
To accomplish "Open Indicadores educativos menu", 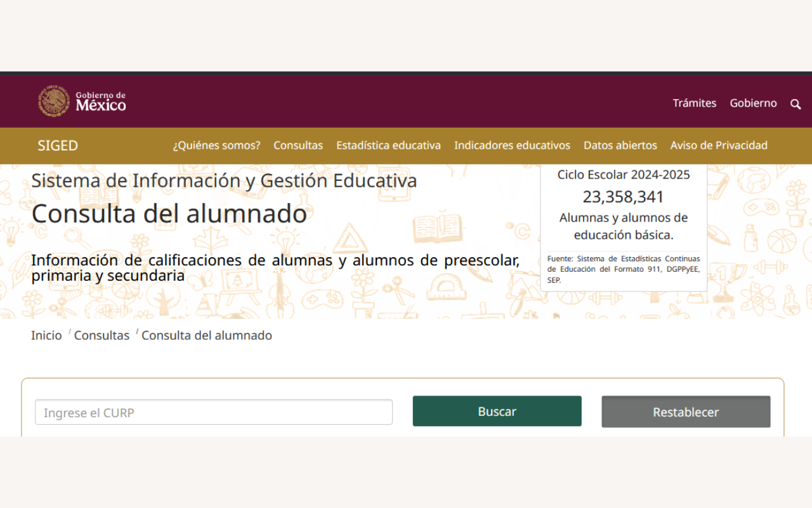I will [x=512, y=145].
